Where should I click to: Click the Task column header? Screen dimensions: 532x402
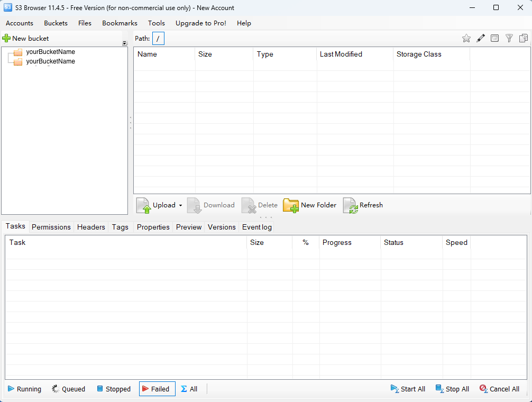tap(126, 243)
